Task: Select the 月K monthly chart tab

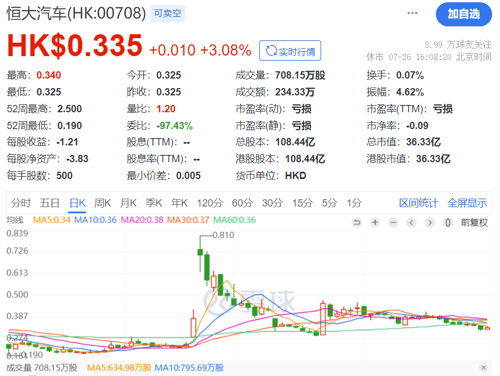Action: (128, 203)
